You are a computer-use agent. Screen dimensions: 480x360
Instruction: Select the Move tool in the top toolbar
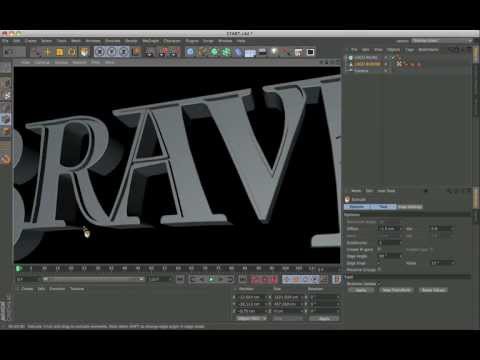point(48,52)
